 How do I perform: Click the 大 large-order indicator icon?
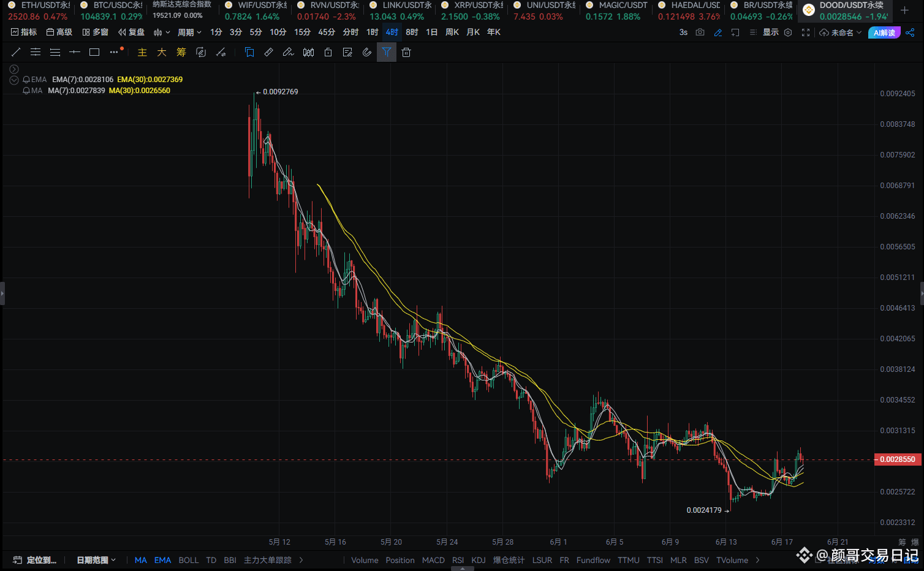tap(162, 53)
